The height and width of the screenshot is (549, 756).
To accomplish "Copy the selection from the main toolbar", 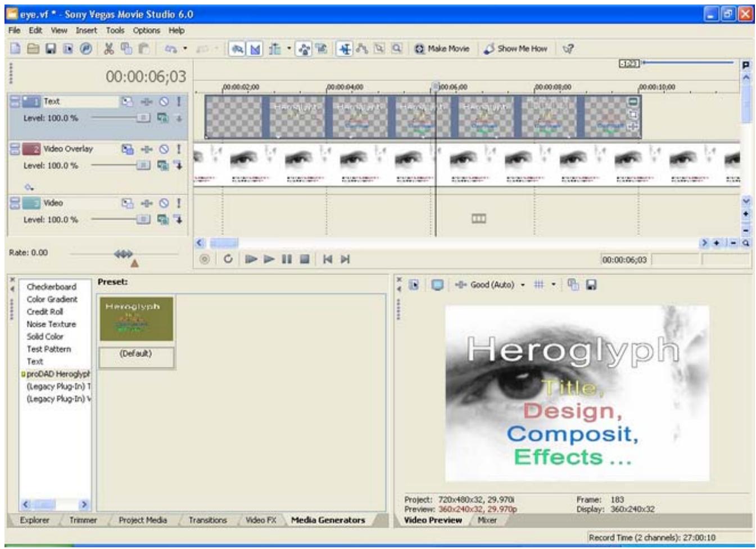I will point(126,49).
